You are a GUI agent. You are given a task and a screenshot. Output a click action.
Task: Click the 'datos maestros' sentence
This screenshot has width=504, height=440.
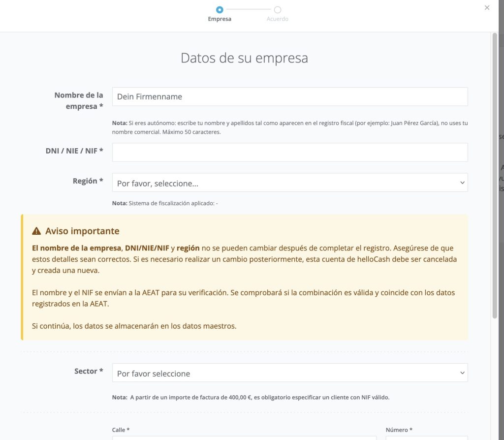(x=134, y=326)
